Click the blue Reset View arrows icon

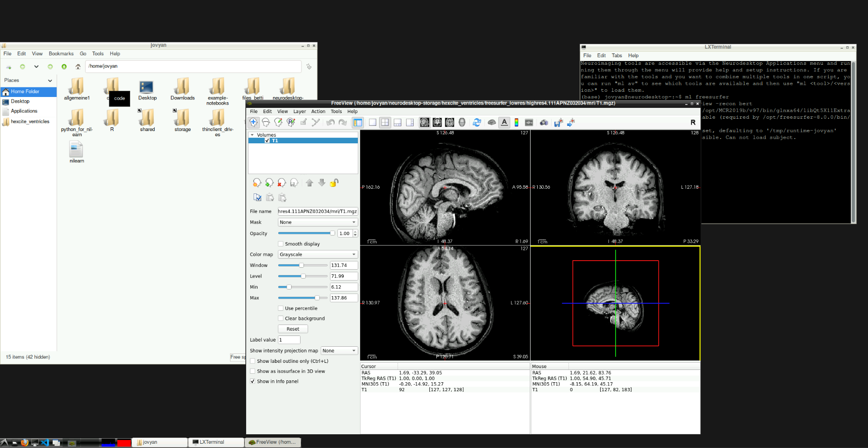pyautogui.click(x=477, y=123)
